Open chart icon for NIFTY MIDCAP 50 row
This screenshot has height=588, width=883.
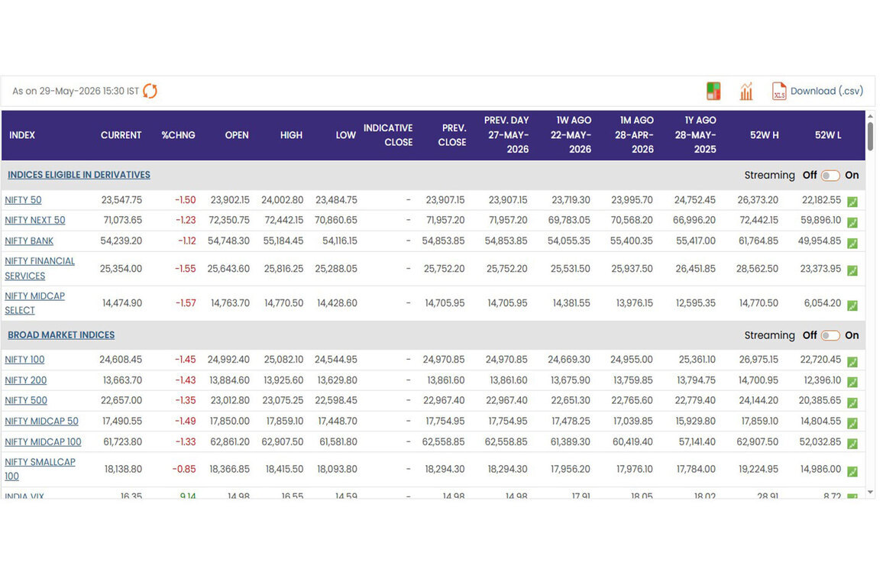pyautogui.click(x=852, y=424)
